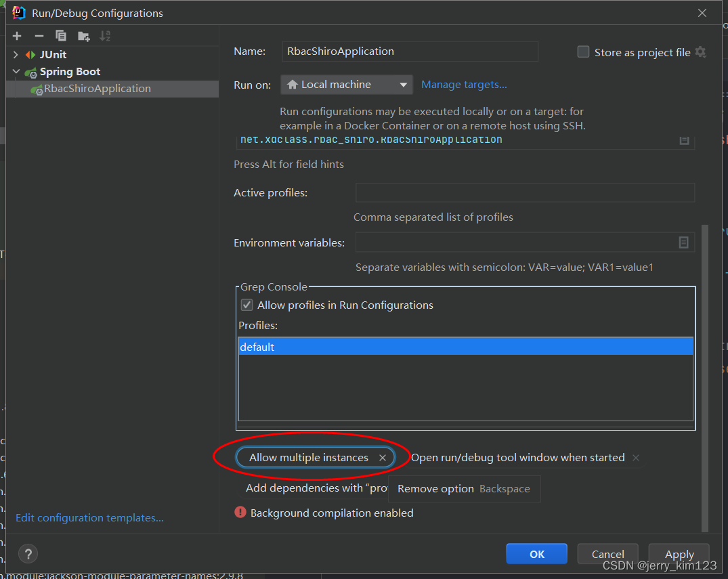The width and height of the screenshot is (728, 579).
Task: Focus the Active profiles field
Action: (525, 193)
